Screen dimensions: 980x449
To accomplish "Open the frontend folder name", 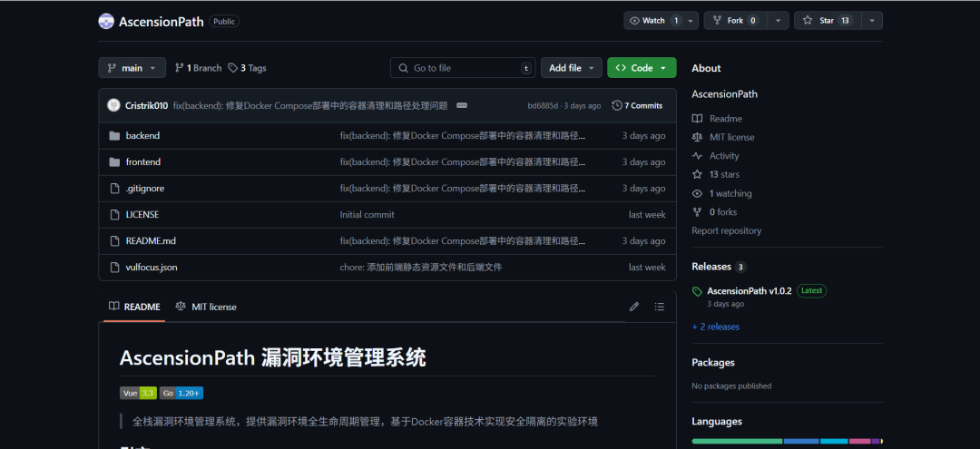I will [x=143, y=161].
